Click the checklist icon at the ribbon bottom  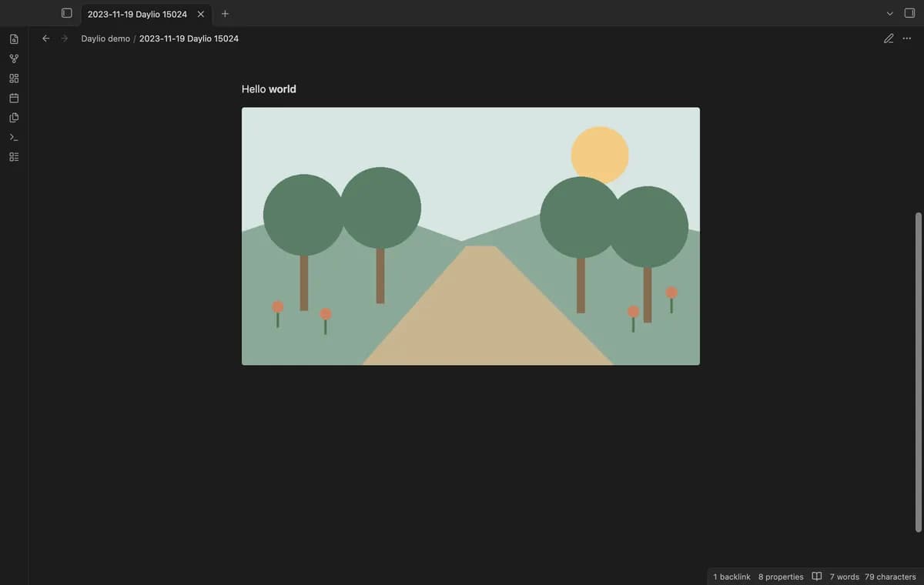[14, 157]
